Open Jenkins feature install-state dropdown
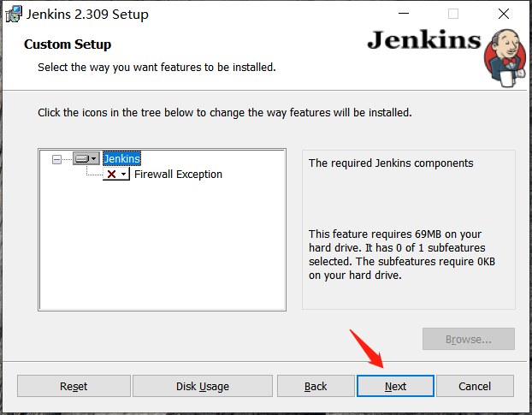Viewport: 532px width, 415px height. 86,158
